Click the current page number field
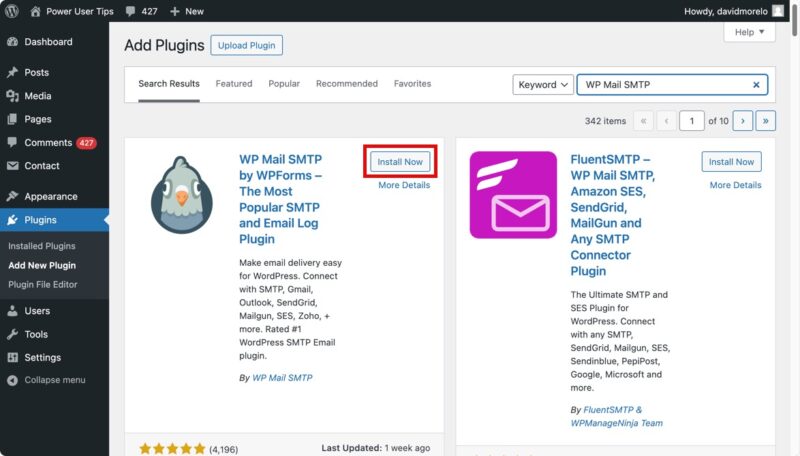Screen dimensions: 800x456 click(x=691, y=121)
